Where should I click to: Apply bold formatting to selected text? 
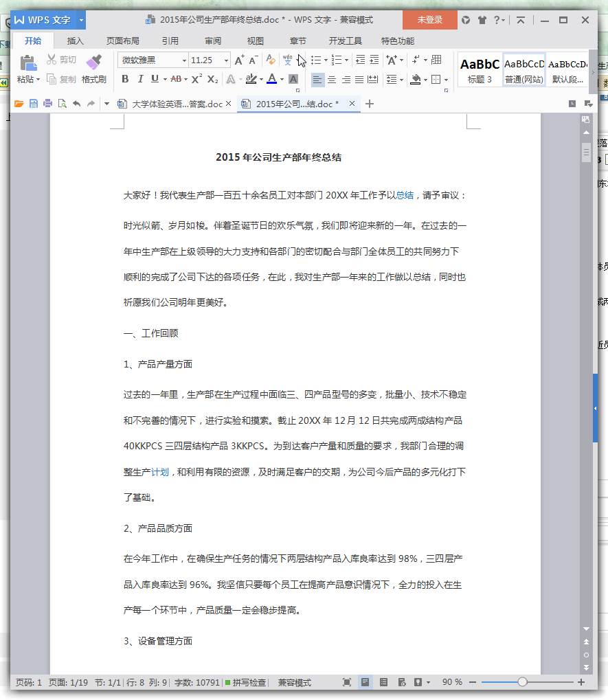tap(125, 79)
